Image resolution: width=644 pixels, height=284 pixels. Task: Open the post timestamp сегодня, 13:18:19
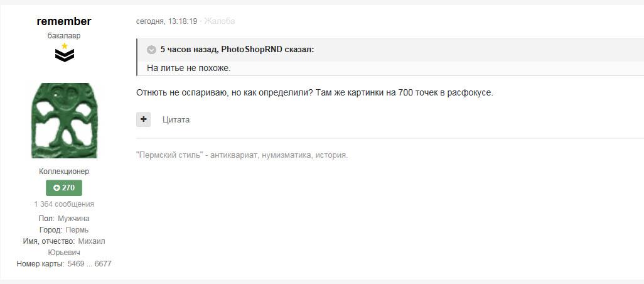tap(167, 21)
